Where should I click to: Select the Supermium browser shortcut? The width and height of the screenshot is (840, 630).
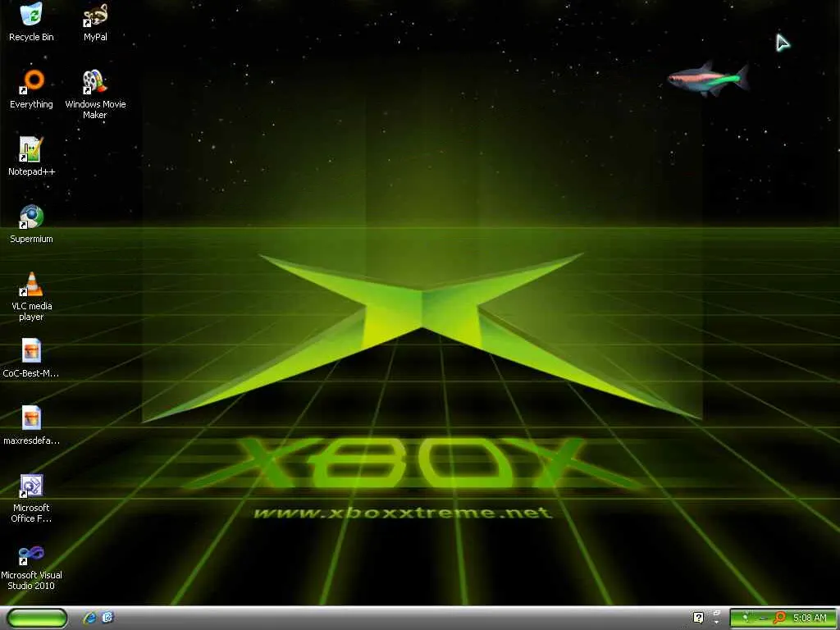click(x=31, y=224)
